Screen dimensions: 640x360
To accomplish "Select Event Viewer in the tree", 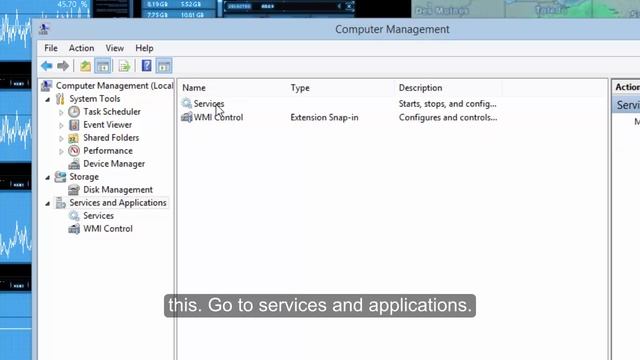I will tap(107, 125).
